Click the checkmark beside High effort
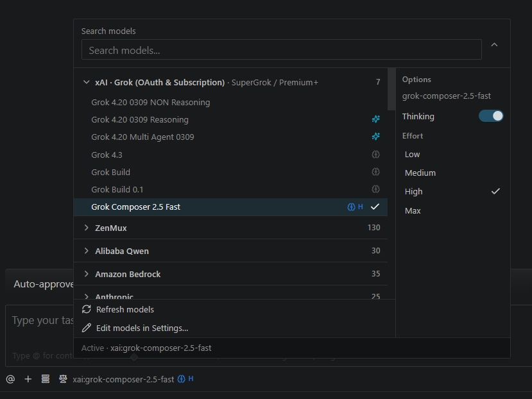Screen dimensions: 532x399 pyautogui.click(x=495, y=191)
